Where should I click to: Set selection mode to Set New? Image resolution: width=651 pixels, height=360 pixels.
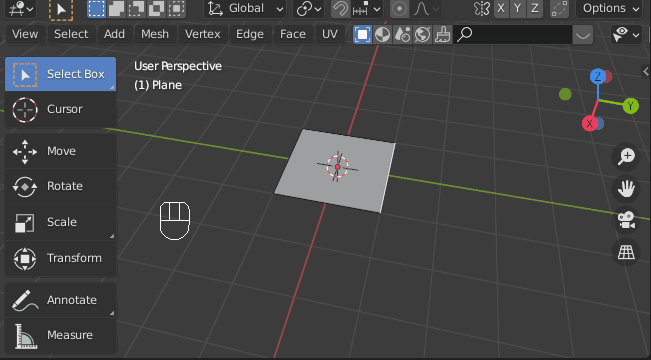click(96, 8)
